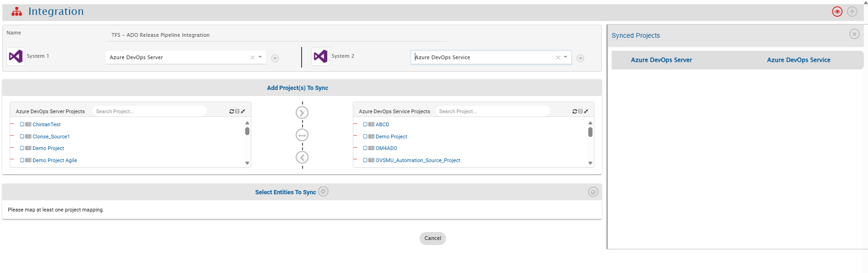Open the OVSMU_Automation_Source_Project link
Screen dimensions: 868x273
coord(418,160)
